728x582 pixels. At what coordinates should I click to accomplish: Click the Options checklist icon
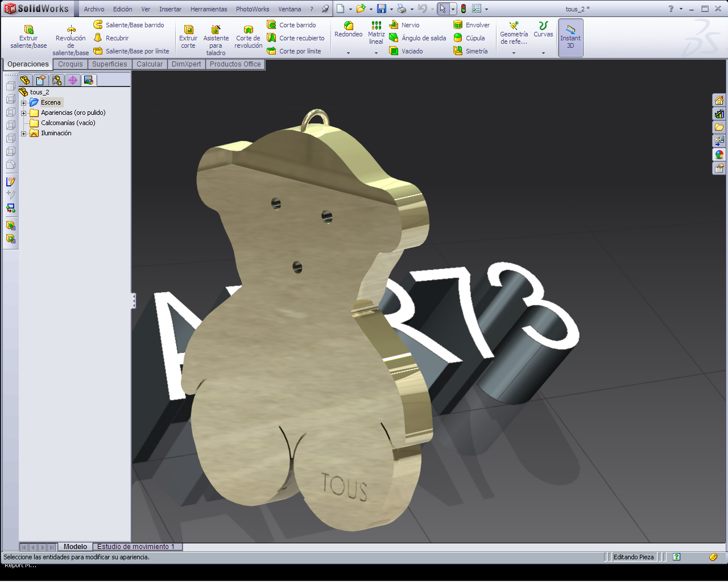point(477,9)
